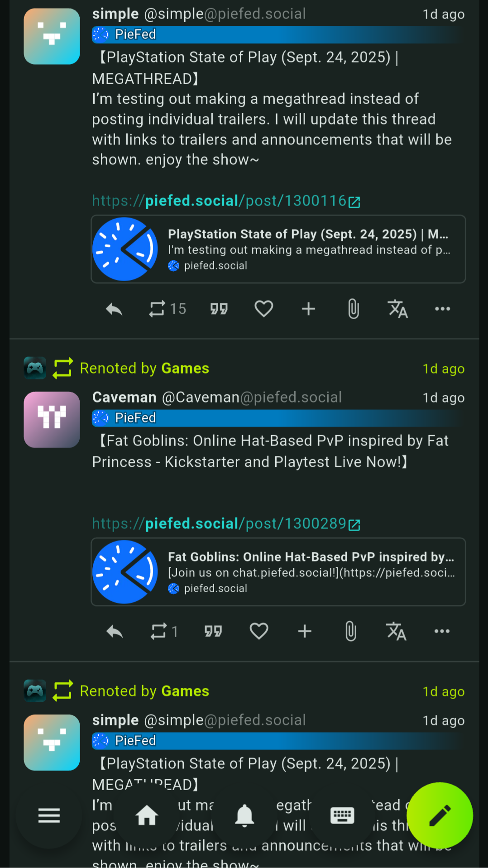Quote the PlayStation megathread post
The height and width of the screenshot is (868, 488).
click(x=219, y=309)
